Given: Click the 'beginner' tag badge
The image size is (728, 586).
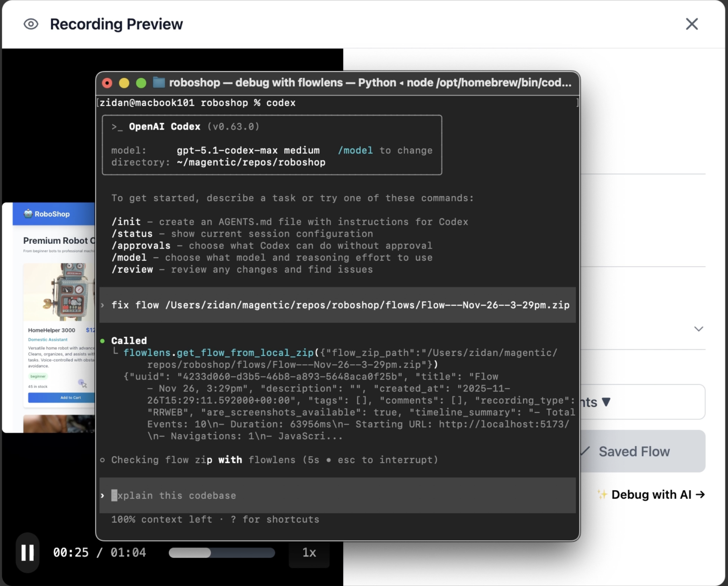Looking at the screenshot, I should [x=38, y=376].
